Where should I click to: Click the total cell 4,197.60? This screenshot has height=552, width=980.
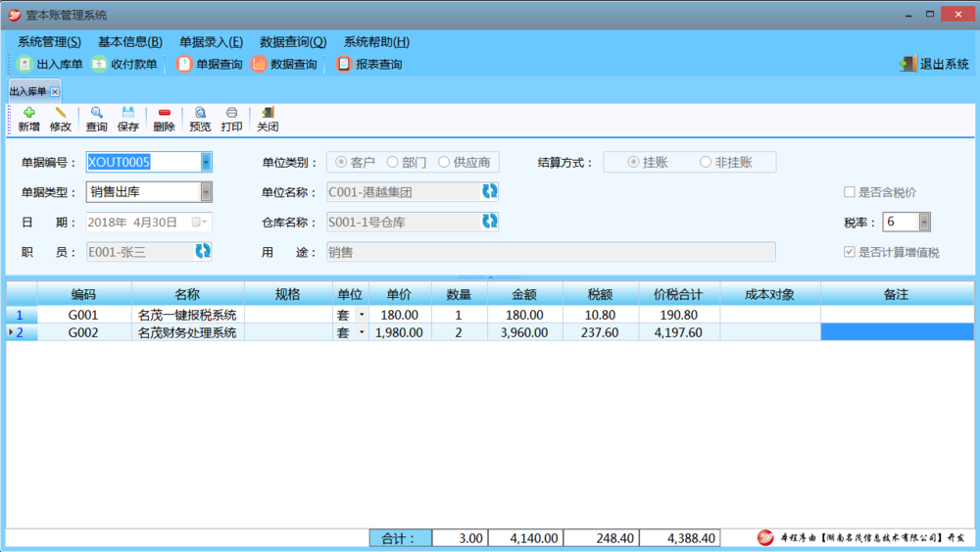pyautogui.click(x=679, y=332)
